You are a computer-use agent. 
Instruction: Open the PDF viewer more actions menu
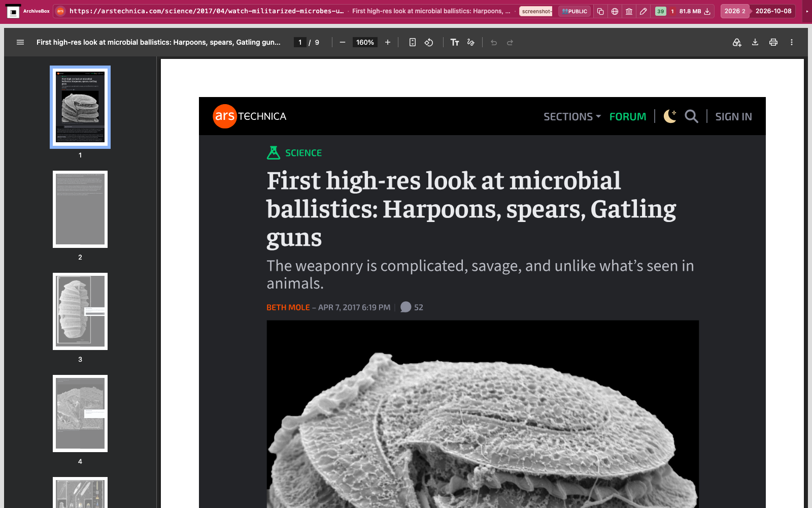click(x=792, y=42)
